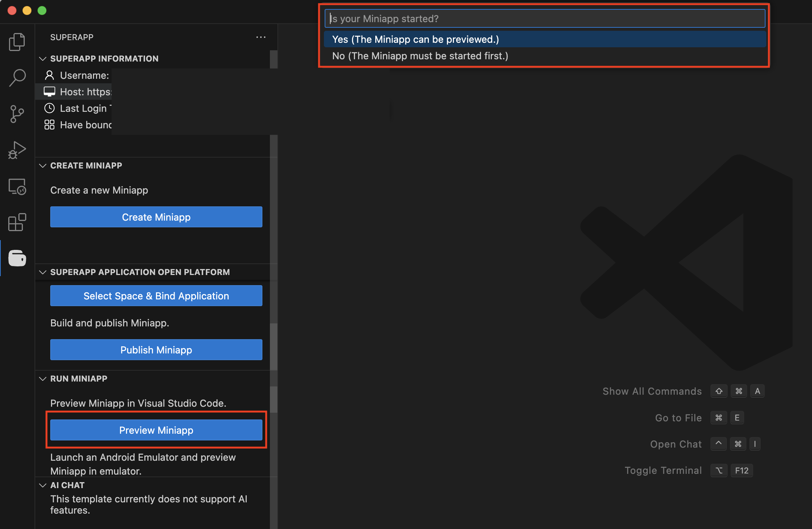Click the monitor icon beside Host

tap(49, 92)
